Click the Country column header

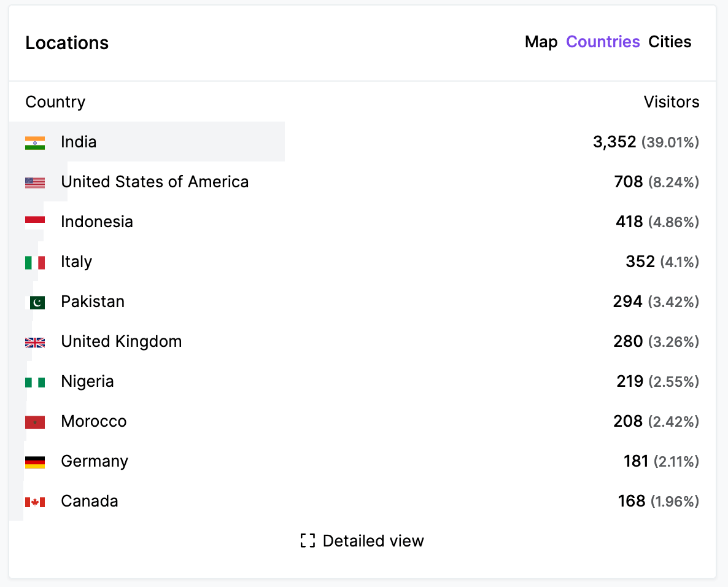click(x=55, y=102)
